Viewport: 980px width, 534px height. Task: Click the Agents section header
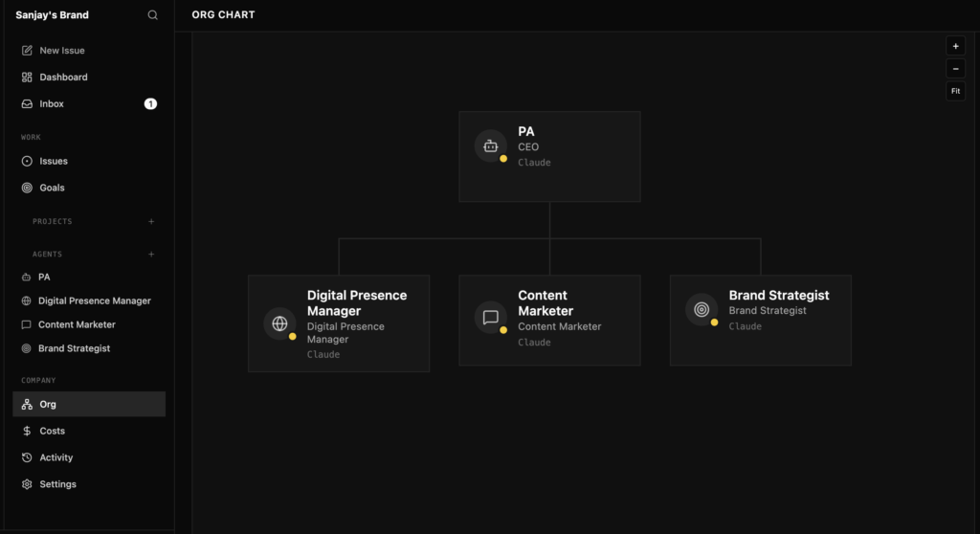(x=48, y=254)
